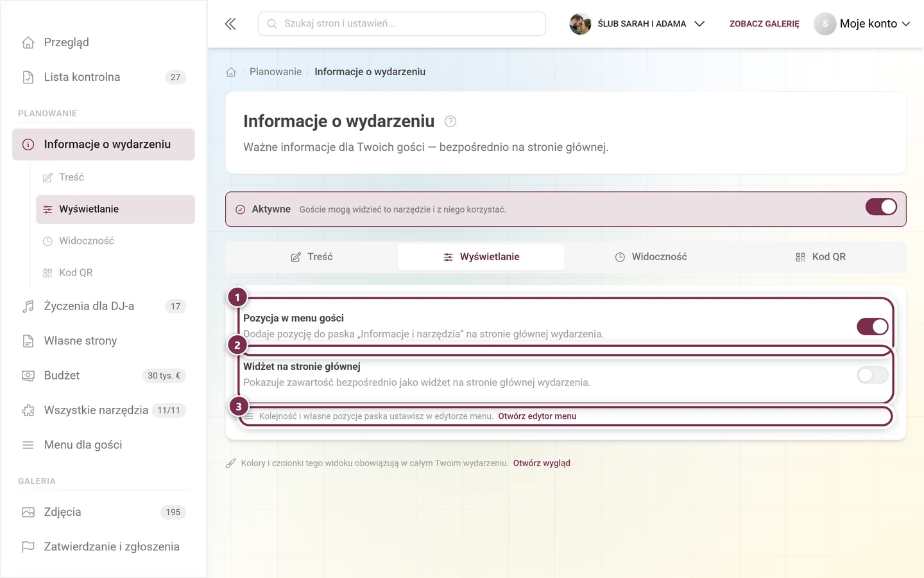Click the 27 badge on Lista kontrolna
The width and height of the screenshot is (924, 578).
coord(176,77)
